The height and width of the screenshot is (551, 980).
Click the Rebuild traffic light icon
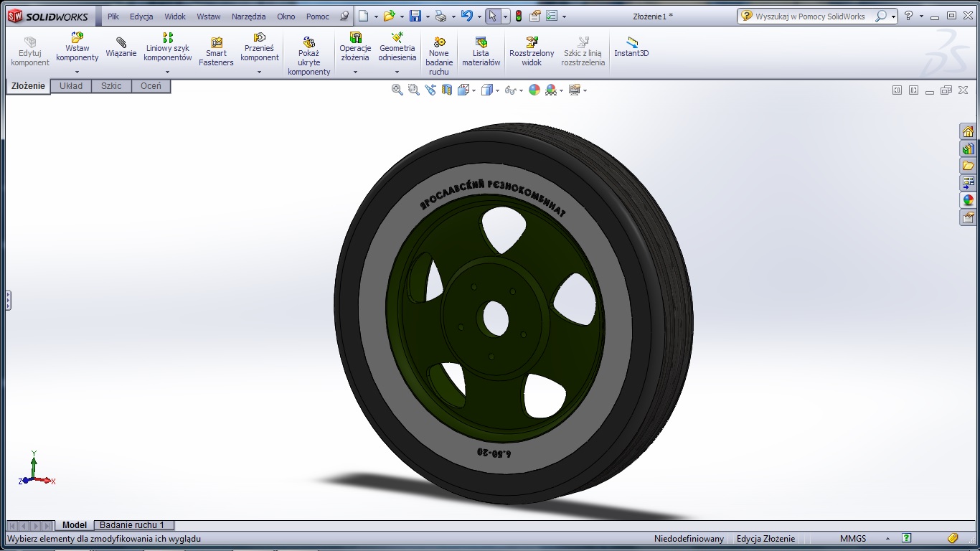(x=518, y=16)
